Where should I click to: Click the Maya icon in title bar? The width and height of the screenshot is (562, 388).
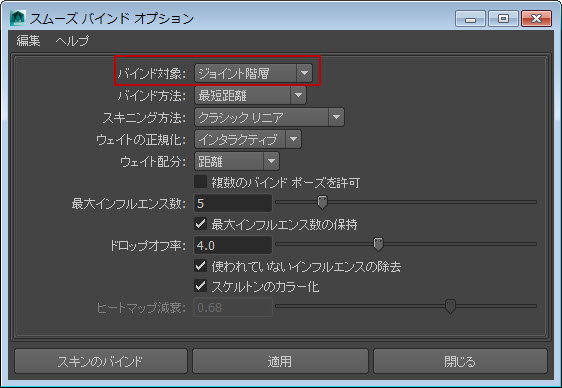[x=17, y=18]
